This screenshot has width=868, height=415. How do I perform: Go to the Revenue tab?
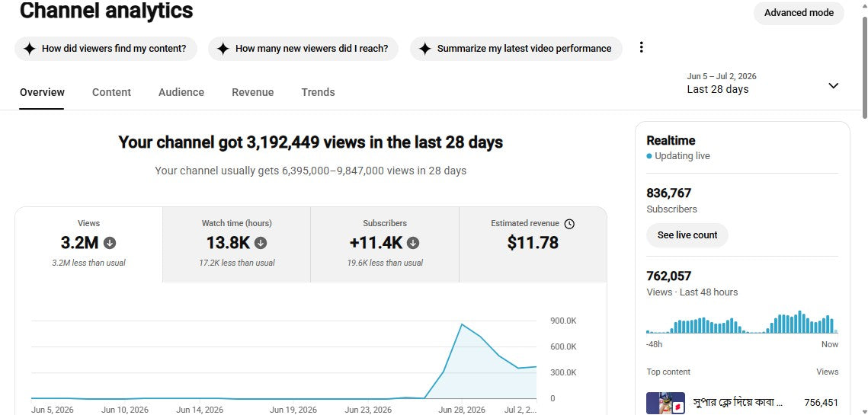[x=252, y=92]
